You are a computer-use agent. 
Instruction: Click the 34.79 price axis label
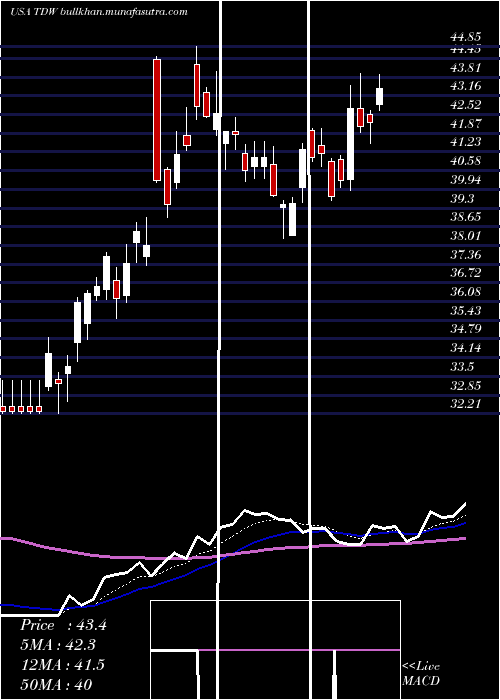(x=466, y=329)
